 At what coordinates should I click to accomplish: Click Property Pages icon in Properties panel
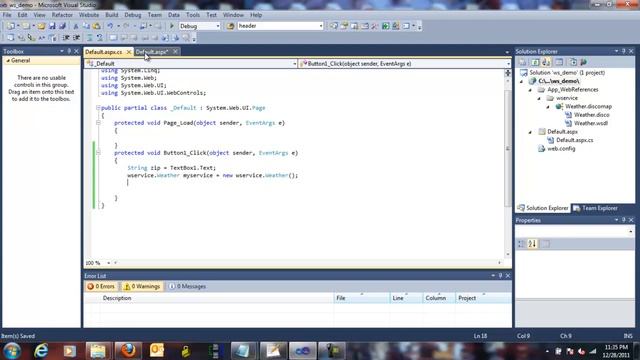pos(545,244)
